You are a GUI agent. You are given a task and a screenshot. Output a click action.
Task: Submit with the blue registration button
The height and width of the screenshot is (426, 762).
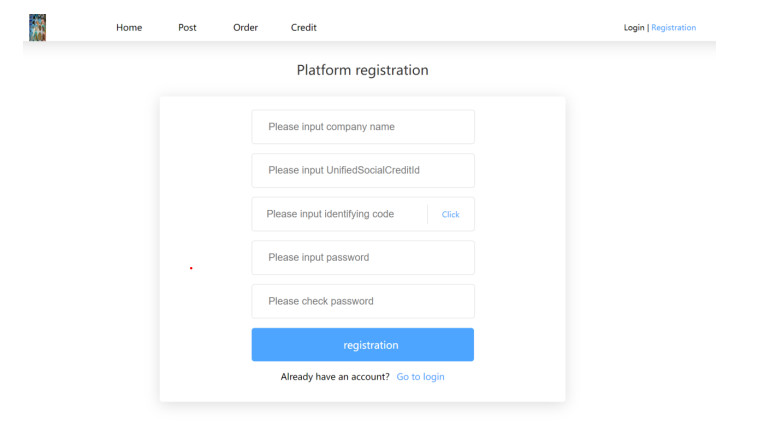point(362,345)
